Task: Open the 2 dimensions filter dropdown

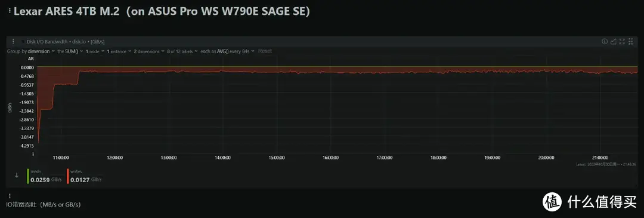Action: point(150,51)
